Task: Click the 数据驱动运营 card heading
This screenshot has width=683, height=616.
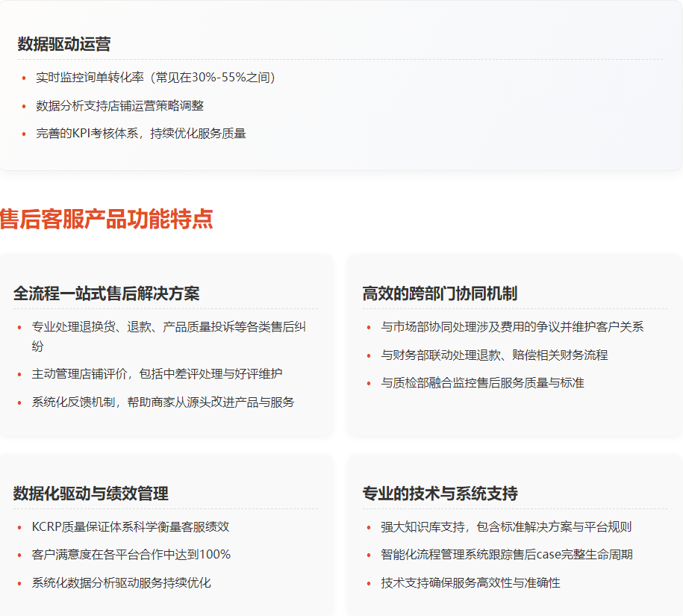Action: pos(64,44)
